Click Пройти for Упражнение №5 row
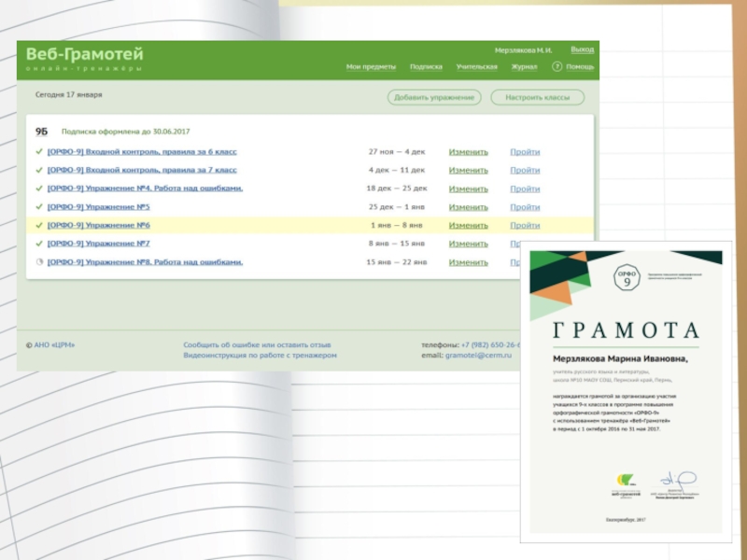Image resolution: width=747 pixels, height=560 pixels. (x=525, y=207)
